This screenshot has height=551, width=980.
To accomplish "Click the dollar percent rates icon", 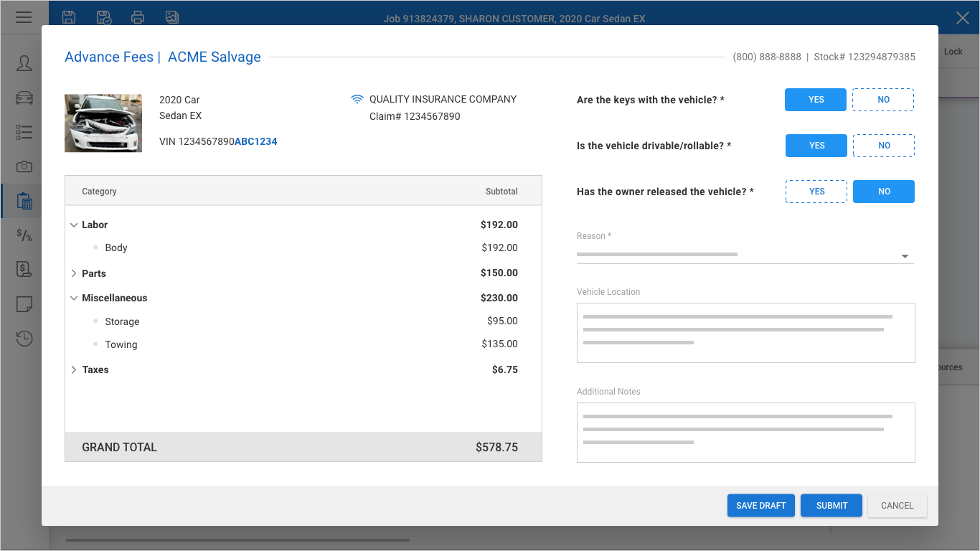I will click(x=24, y=235).
